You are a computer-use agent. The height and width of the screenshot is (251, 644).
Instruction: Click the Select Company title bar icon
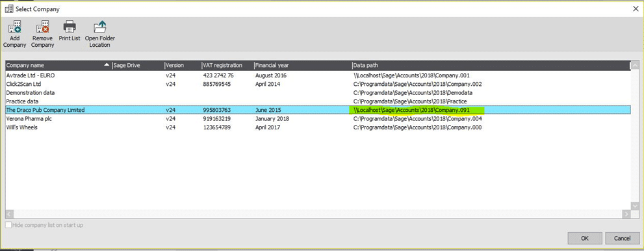8,8
